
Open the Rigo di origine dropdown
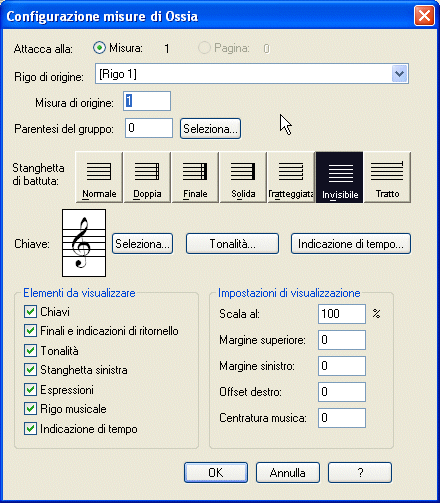(x=400, y=74)
